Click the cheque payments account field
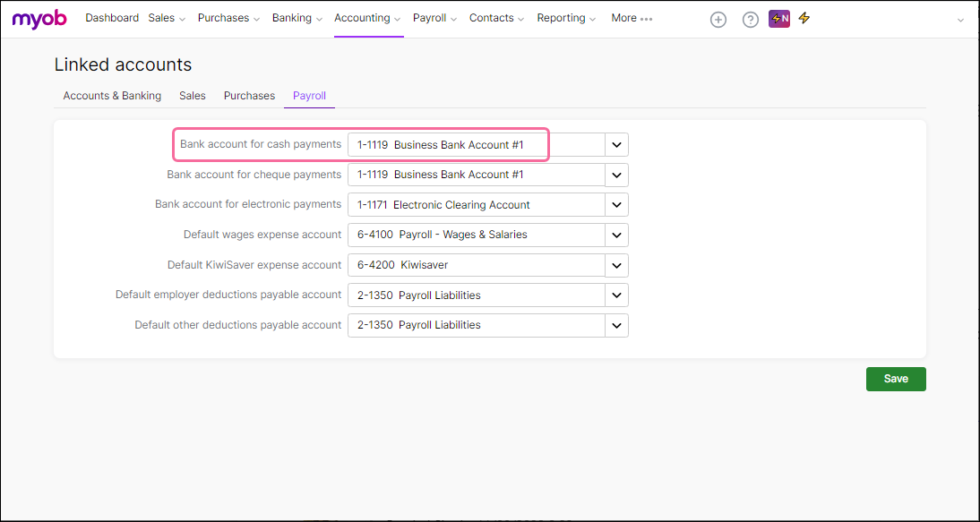This screenshot has width=980, height=522. tap(477, 175)
